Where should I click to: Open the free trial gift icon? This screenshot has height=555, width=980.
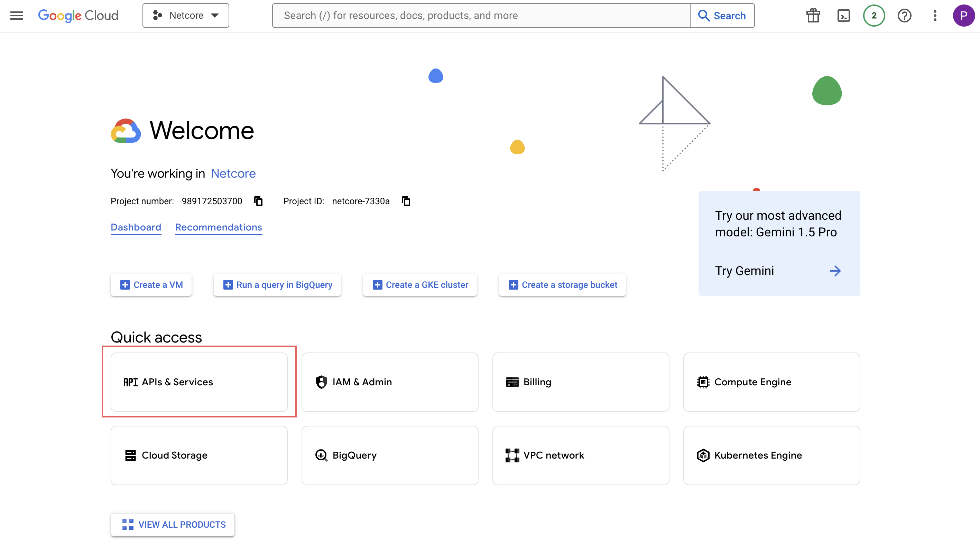(x=813, y=16)
